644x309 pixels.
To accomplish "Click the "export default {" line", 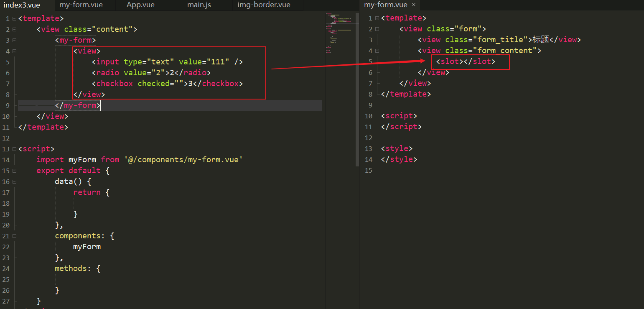I will tap(73, 171).
